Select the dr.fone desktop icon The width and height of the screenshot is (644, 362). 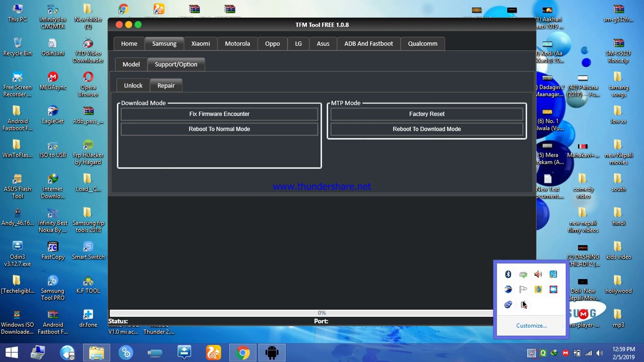pyautogui.click(x=88, y=318)
